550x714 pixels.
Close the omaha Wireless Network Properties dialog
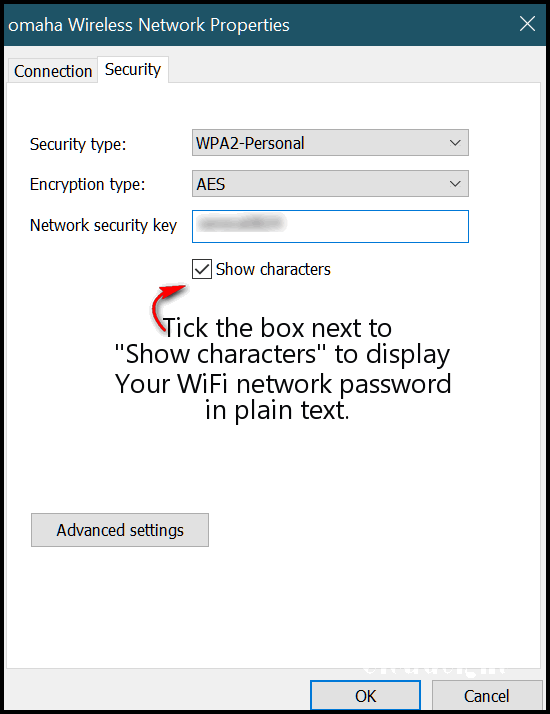click(x=527, y=24)
